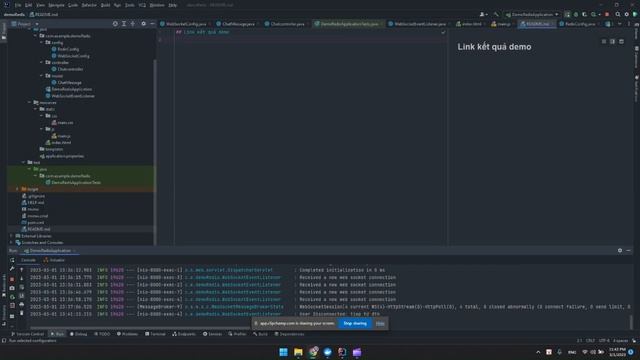The image size is (640, 360).
Task: Jump up the stack trace in console
Action: 22,270
